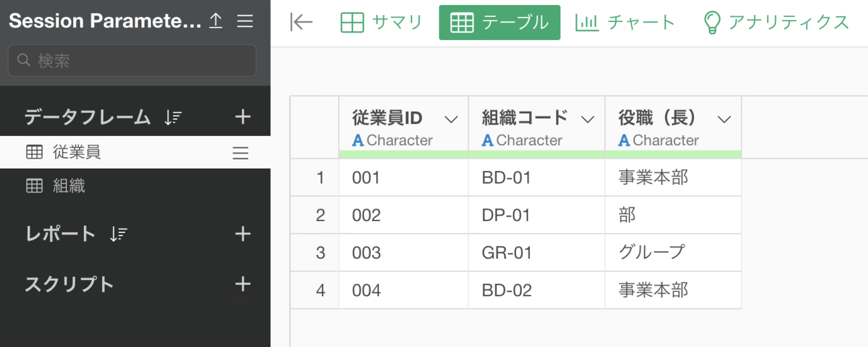The image size is (868, 347).
Task: Open the project hamburger menu
Action: click(245, 21)
